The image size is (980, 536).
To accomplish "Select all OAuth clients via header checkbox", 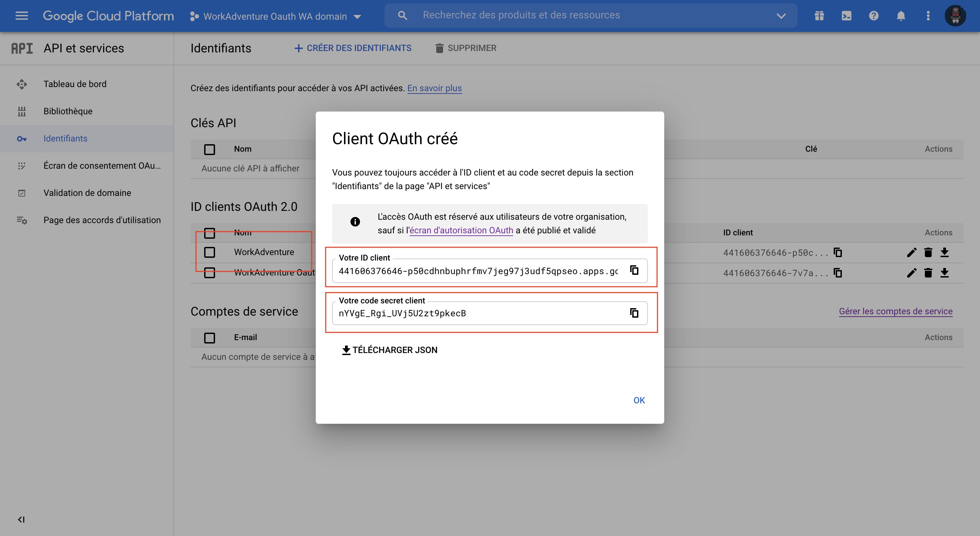I will pyautogui.click(x=209, y=233).
